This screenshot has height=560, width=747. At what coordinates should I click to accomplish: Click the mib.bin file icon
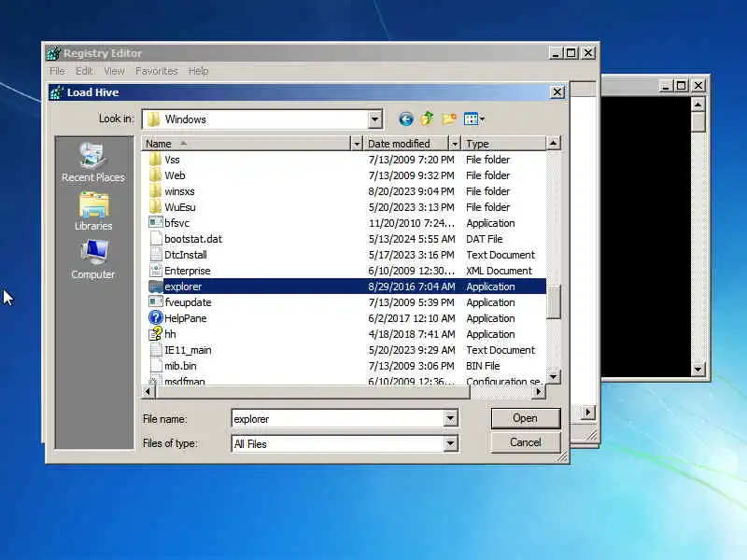click(x=155, y=365)
